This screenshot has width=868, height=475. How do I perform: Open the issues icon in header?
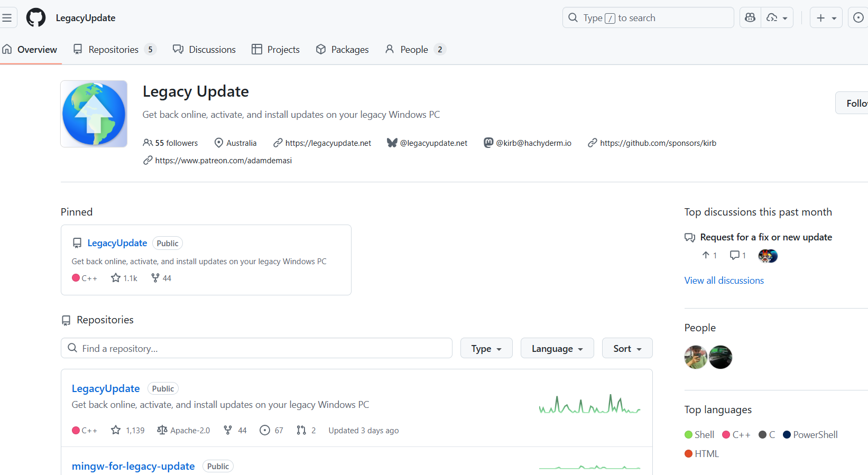click(858, 17)
